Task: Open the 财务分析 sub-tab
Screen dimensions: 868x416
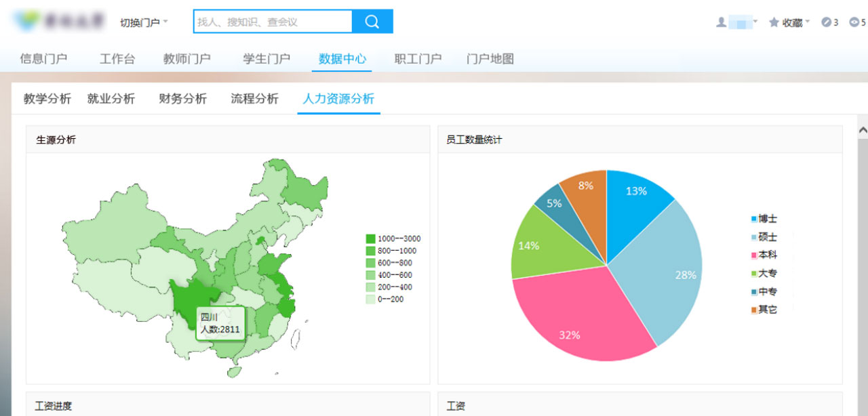Action: pyautogui.click(x=182, y=99)
